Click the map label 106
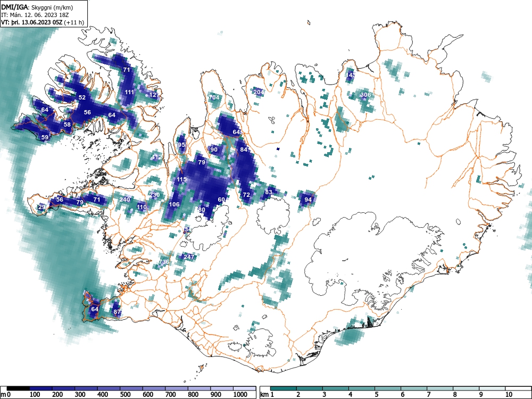Viewport: 532px width, 399px height. tap(174, 204)
